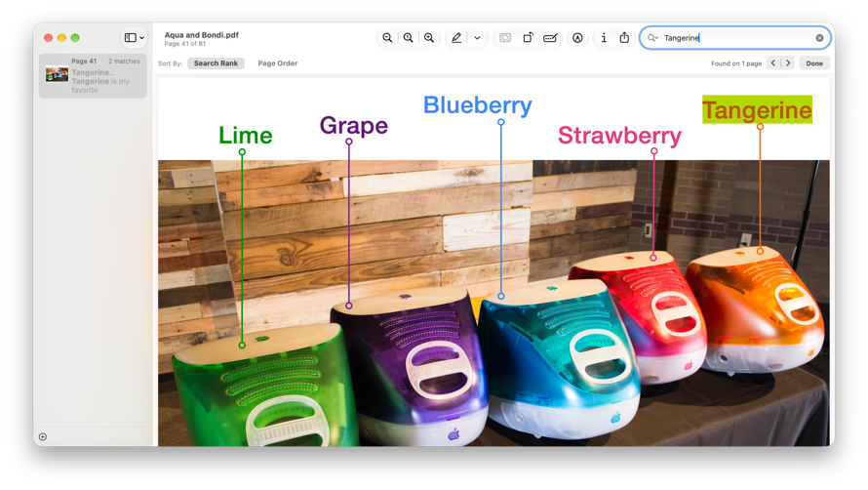Viewport: 868px width, 490px height.
Task: Clear the search field text
Action: pyautogui.click(x=820, y=38)
